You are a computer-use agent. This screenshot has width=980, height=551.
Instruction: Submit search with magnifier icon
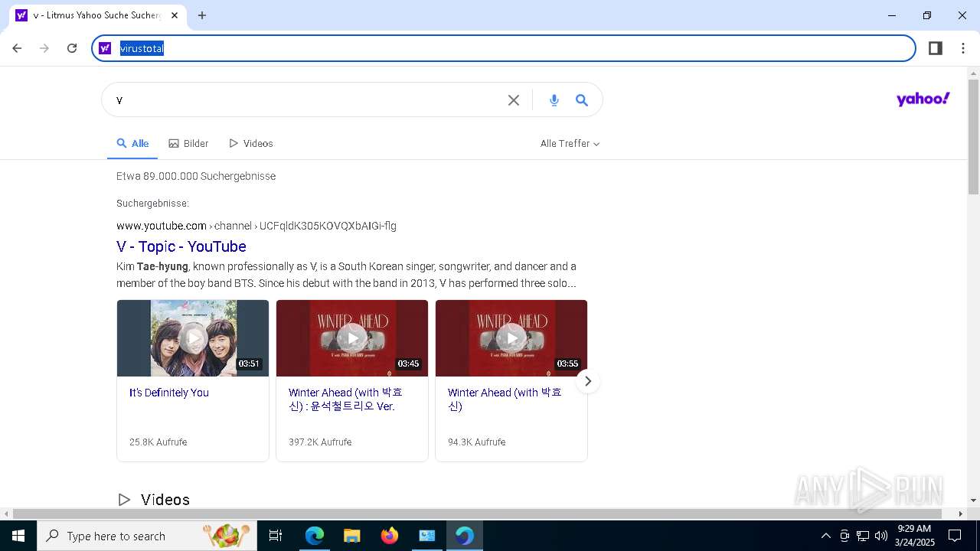582,100
